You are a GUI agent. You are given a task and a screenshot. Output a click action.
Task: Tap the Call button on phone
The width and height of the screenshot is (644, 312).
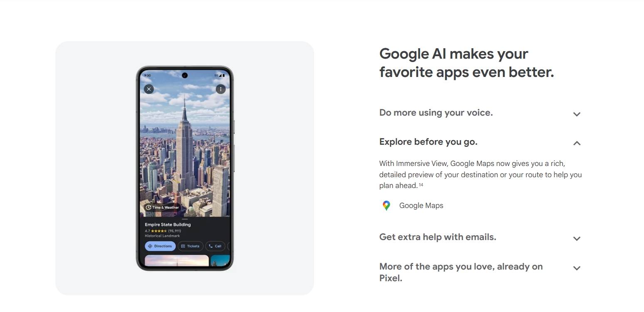[x=215, y=246]
